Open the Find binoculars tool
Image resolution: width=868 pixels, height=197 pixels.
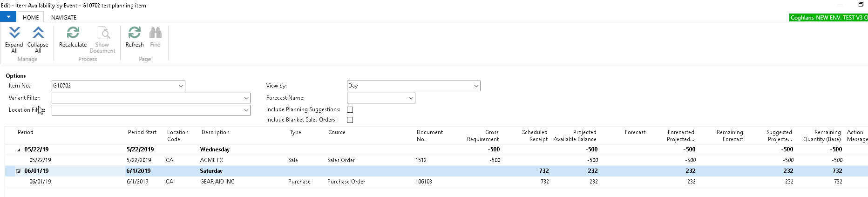click(x=155, y=33)
